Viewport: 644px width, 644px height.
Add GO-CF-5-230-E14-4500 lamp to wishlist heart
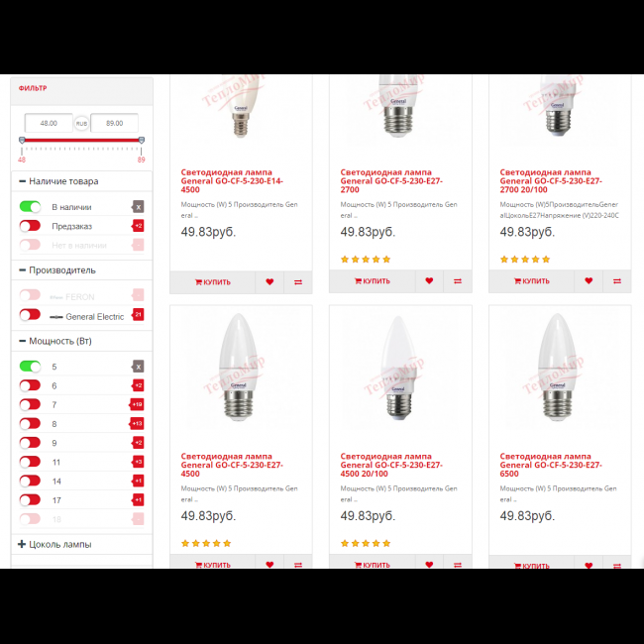click(269, 281)
